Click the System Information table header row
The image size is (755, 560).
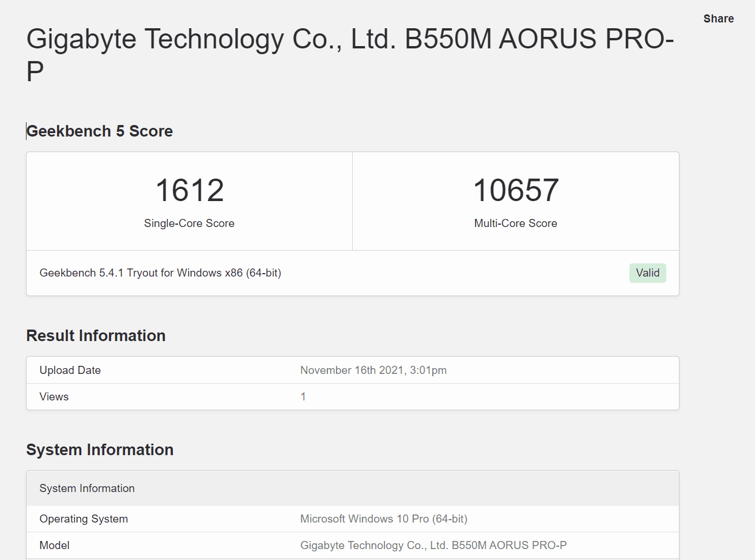pos(353,489)
